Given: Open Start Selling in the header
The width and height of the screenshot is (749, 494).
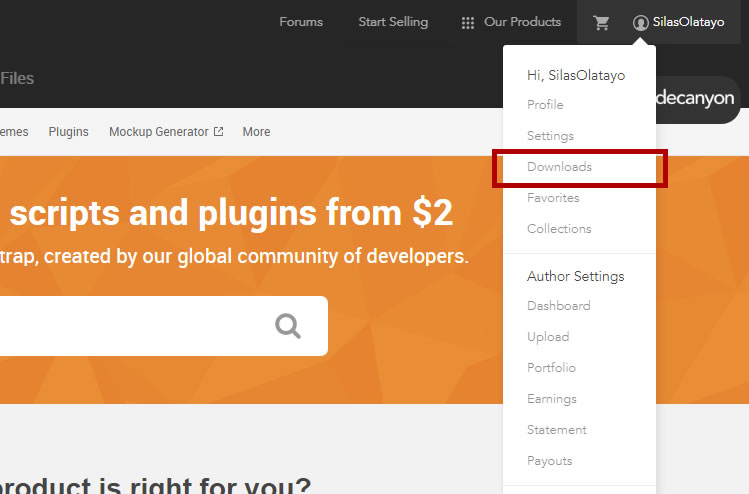Looking at the screenshot, I should tap(393, 22).
